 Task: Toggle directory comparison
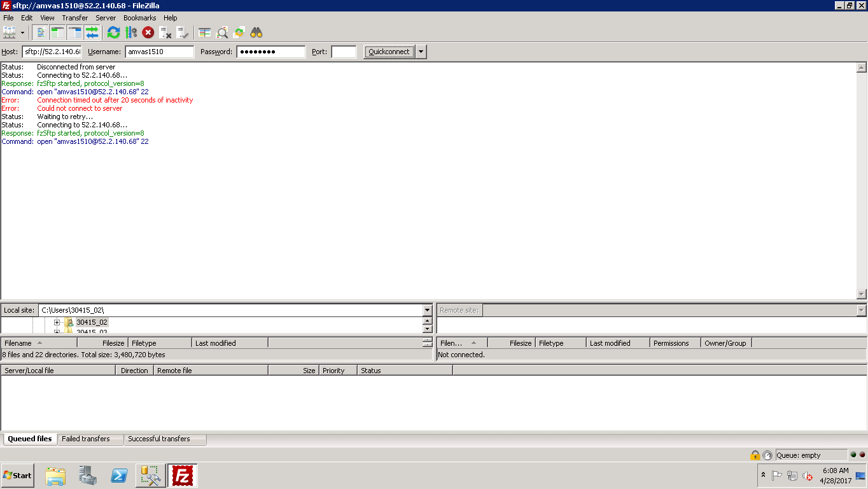click(x=221, y=32)
